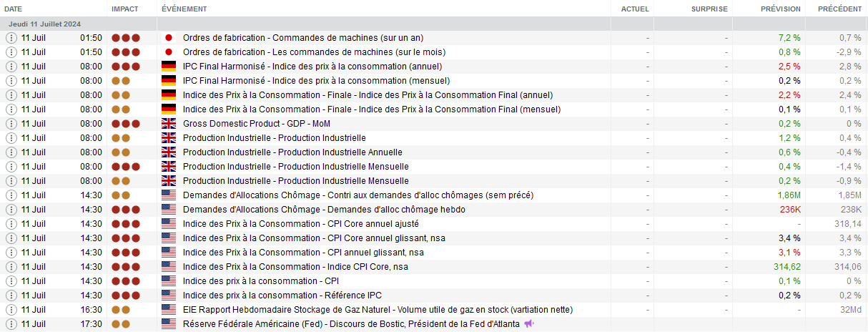Viewport: 868px width, 332px height.
Task: Click the megaphone icon beside Bostic speech
Action: pyautogui.click(x=528, y=324)
